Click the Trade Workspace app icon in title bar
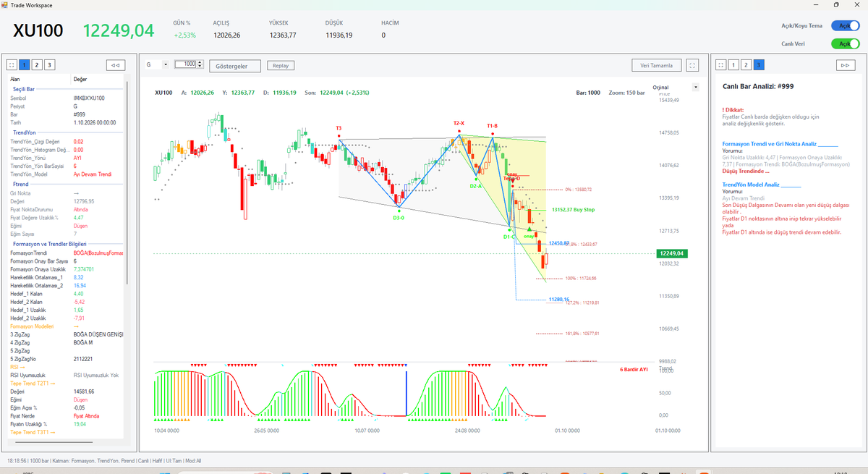 [4, 4]
